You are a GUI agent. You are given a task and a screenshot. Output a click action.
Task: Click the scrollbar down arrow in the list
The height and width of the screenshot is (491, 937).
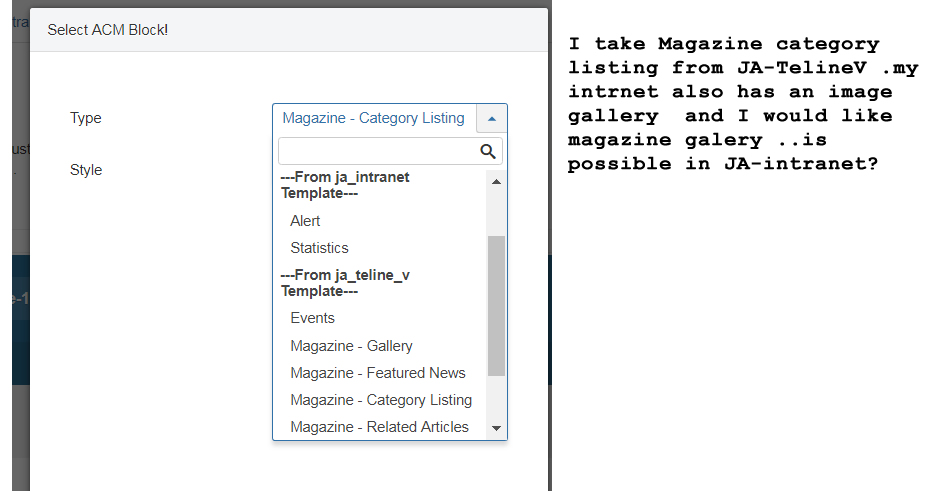pyautogui.click(x=496, y=428)
